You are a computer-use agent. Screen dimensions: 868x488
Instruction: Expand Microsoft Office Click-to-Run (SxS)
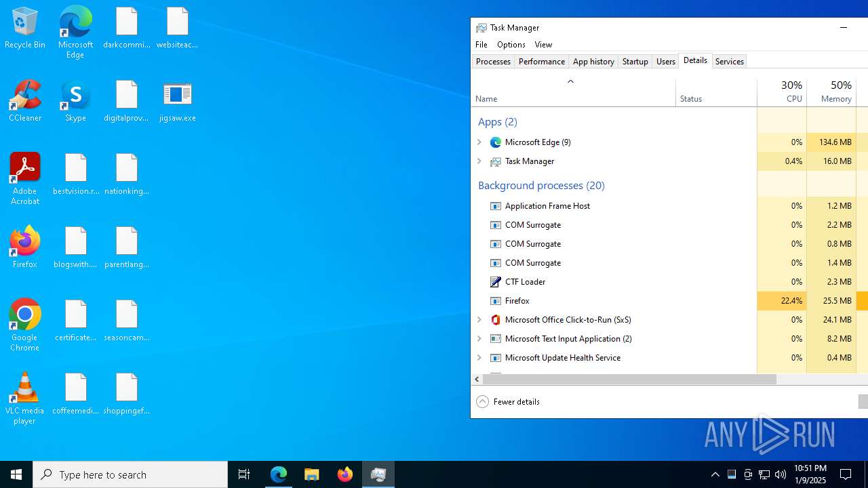pyautogui.click(x=479, y=320)
